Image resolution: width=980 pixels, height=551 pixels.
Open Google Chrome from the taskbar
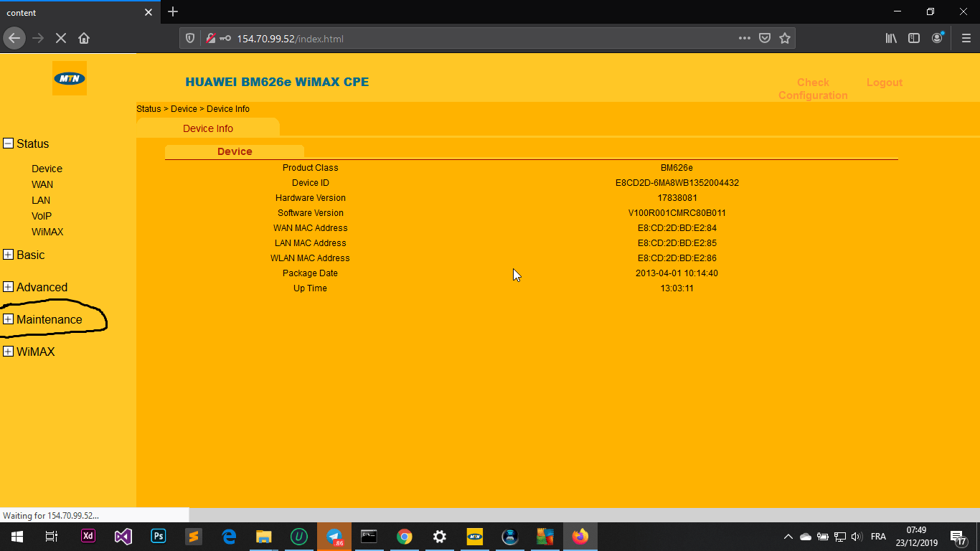click(x=405, y=536)
